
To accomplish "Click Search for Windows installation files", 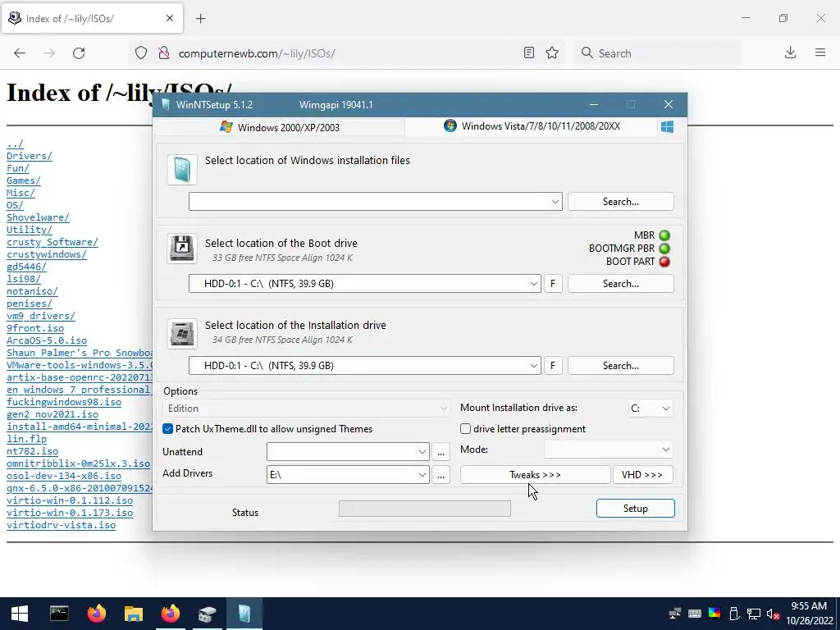I will [x=620, y=202].
